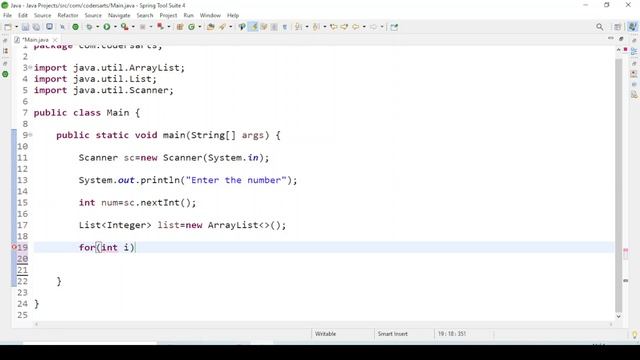Toggle Block Selection mode

click(x=274, y=27)
